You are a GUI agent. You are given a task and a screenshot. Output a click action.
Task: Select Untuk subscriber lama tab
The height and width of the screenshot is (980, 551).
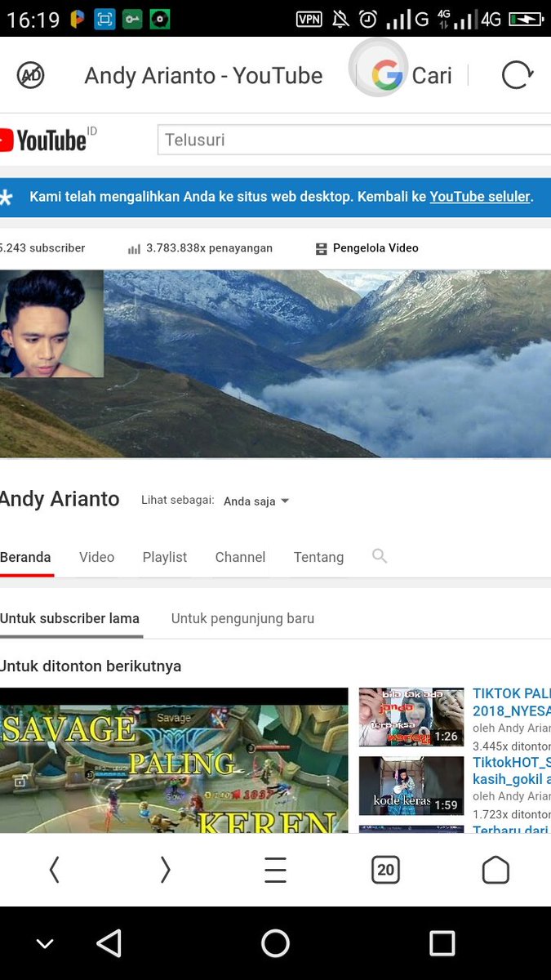[70, 618]
